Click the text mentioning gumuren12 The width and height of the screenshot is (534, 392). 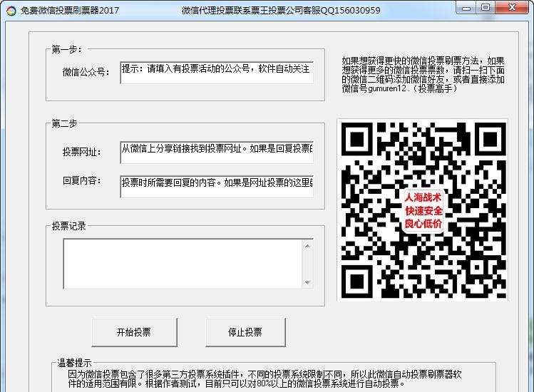[423, 75]
